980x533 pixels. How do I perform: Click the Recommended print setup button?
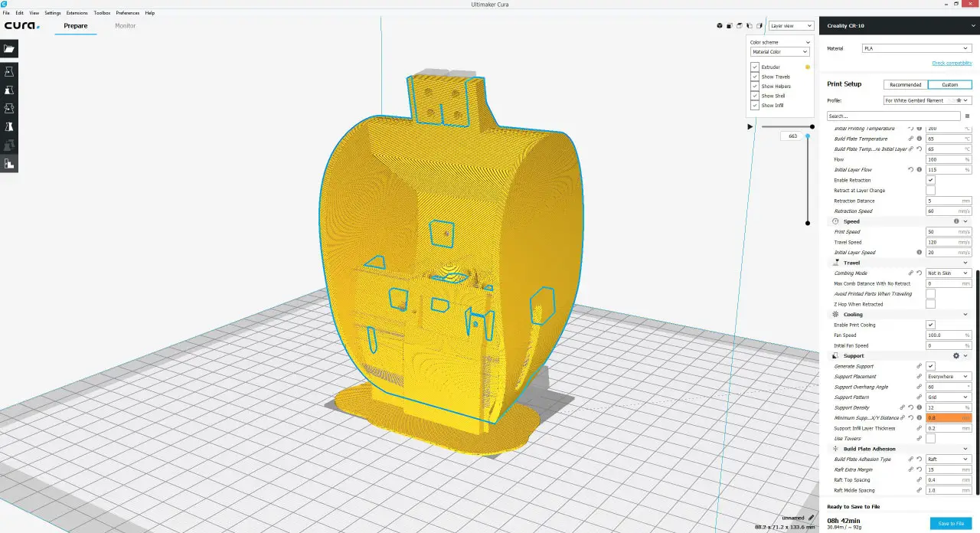click(x=906, y=84)
